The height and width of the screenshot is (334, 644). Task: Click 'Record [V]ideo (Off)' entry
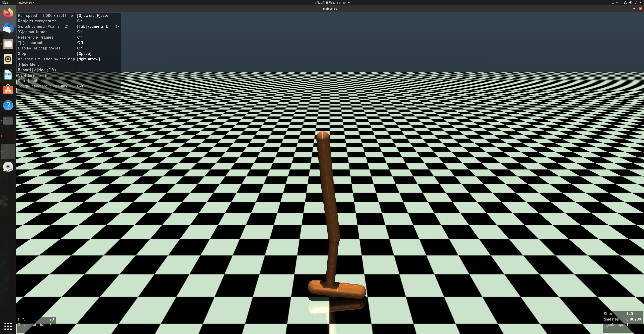pyautogui.click(x=37, y=70)
